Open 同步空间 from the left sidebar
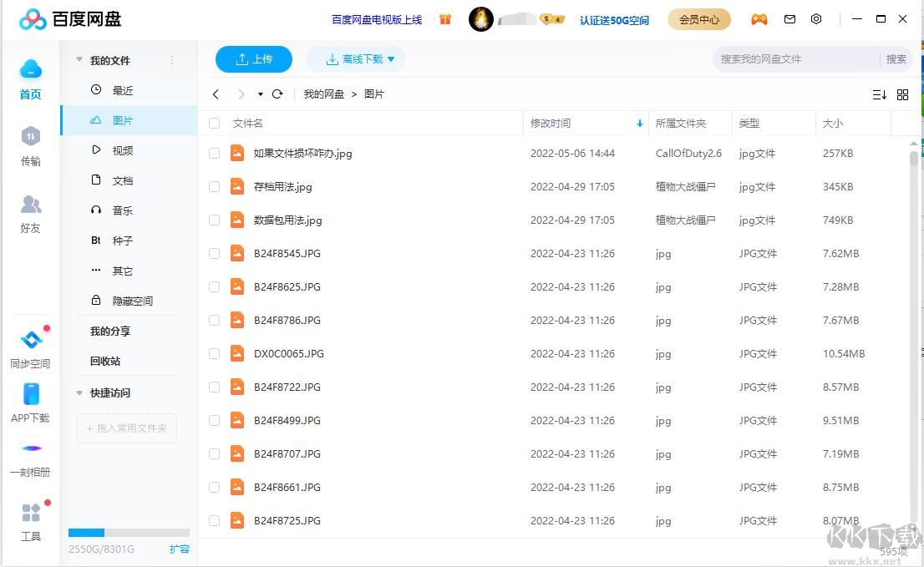 pos(30,348)
